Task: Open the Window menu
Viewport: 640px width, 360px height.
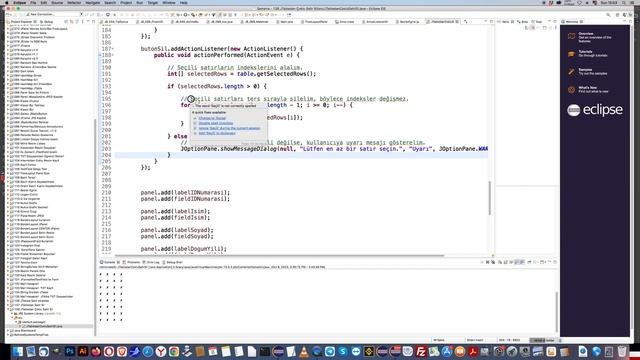Action: coord(169,2)
